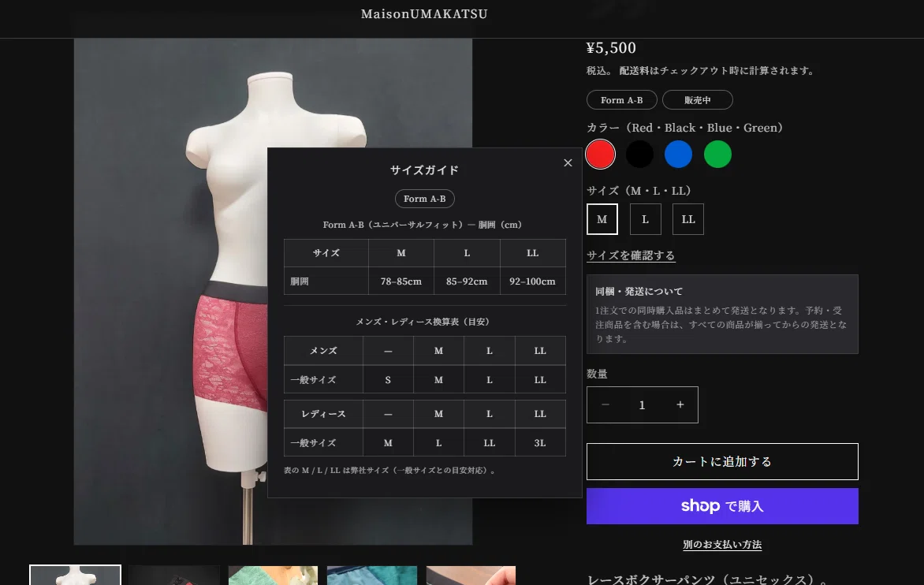Screen dimensions: 924x585
Task: Open the blue fabric thumbnail
Action: (x=372, y=576)
